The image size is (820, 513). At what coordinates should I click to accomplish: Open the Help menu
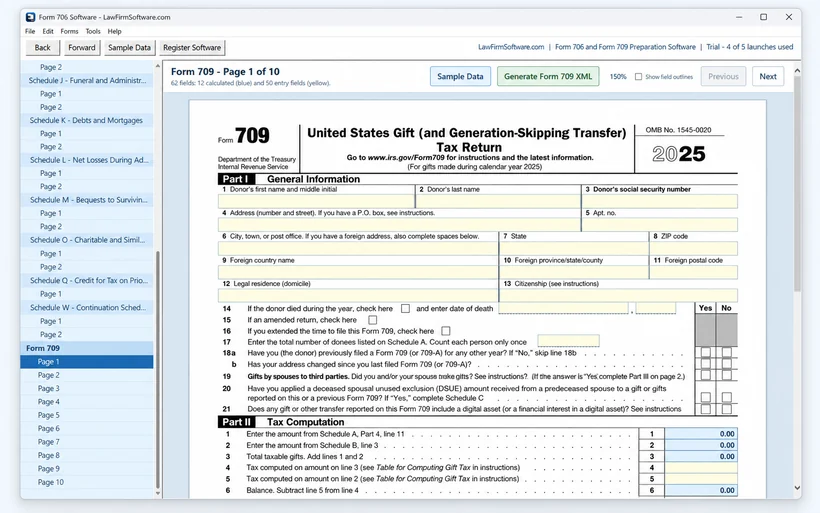115,31
